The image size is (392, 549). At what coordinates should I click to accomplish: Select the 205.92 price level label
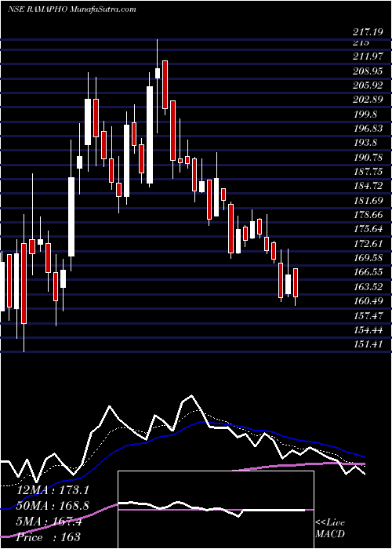coord(368,85)
